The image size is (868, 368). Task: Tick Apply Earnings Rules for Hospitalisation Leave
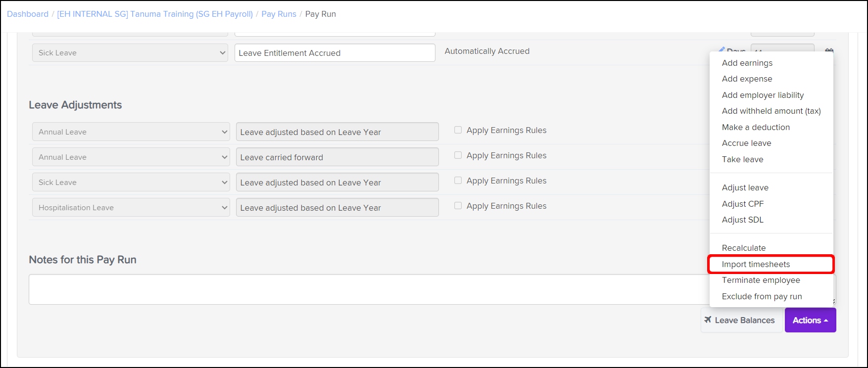458,206
